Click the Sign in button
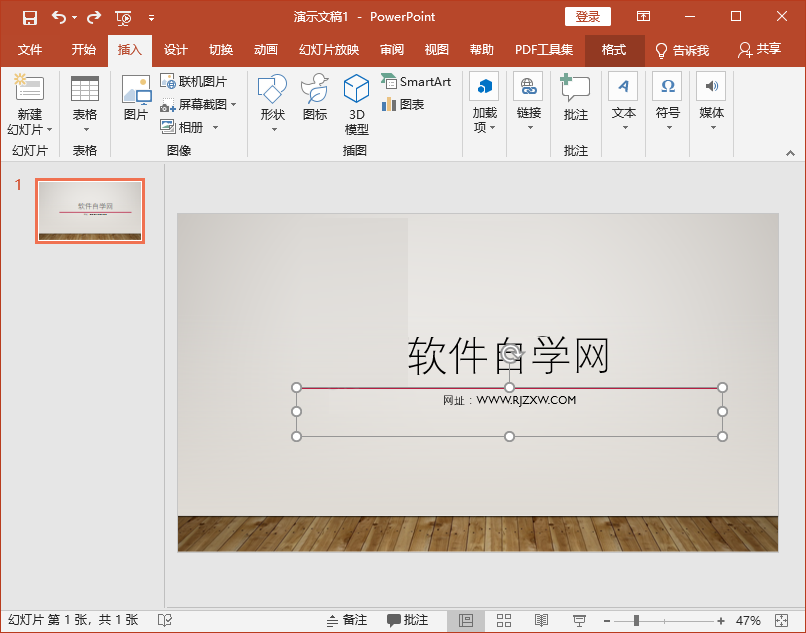This screenshot has width=806, height=633. click(x=587, y=17)
